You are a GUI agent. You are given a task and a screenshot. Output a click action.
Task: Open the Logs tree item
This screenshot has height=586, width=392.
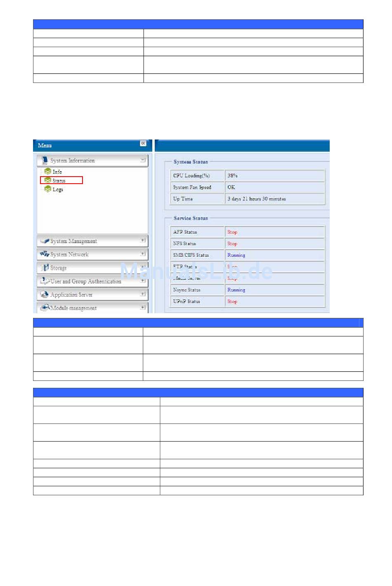[58, 189]
